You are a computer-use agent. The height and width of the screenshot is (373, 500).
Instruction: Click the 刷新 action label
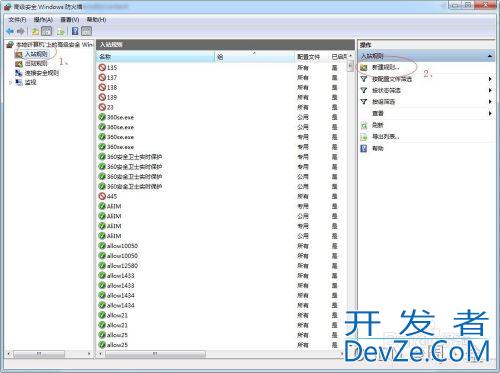[377, 125]
